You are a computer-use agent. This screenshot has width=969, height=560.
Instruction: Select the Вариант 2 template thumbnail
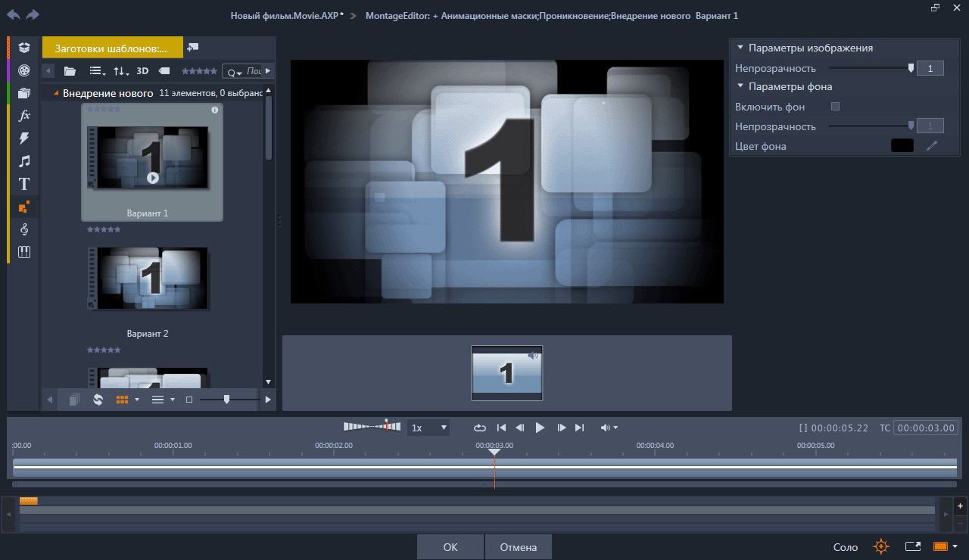[x=148, y=278]
